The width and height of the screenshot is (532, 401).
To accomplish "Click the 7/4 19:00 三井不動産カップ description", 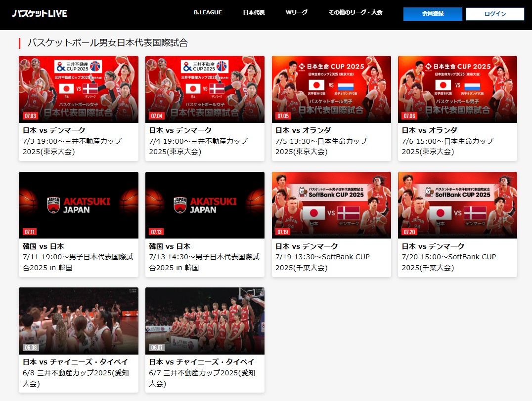I will tap(198, 147).
